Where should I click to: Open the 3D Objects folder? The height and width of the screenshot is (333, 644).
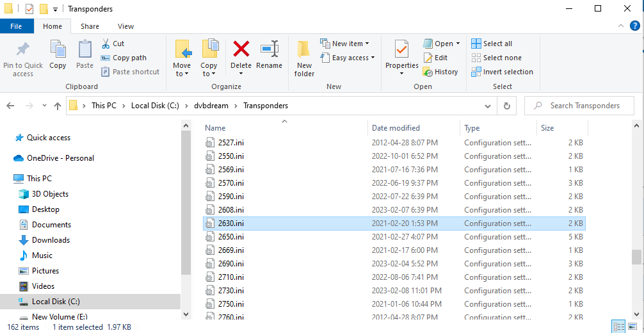44,194
